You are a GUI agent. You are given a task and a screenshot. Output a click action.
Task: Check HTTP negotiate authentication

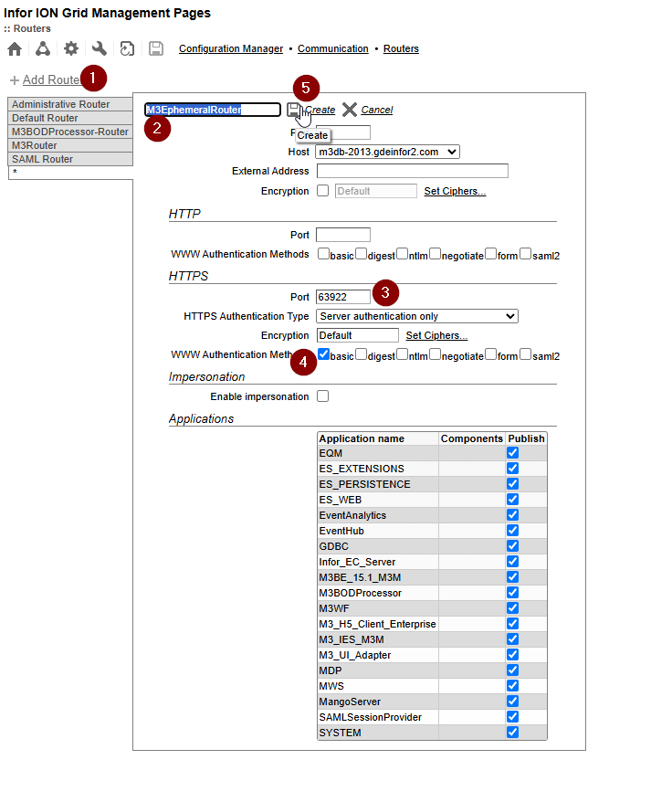click(x=436, y=254)
